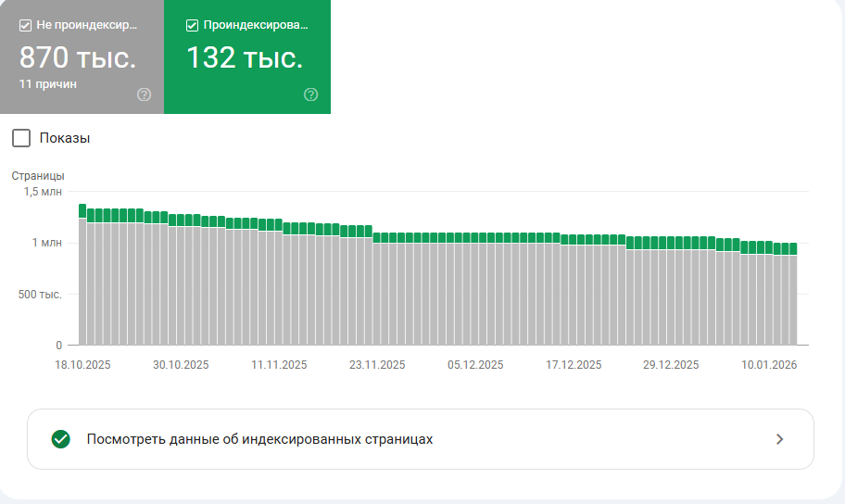Expand the chevron arrow for indexed pages data

779,439
